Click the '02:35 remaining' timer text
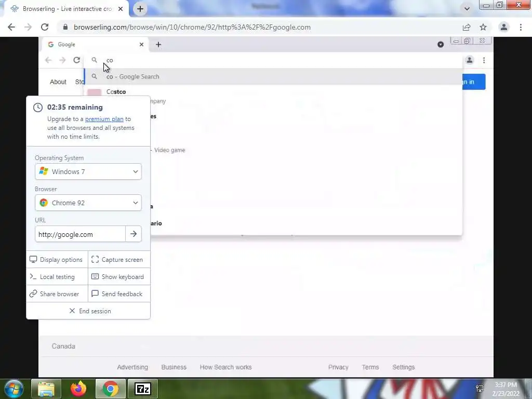532x399 pixels. click(x=75, y=107)
